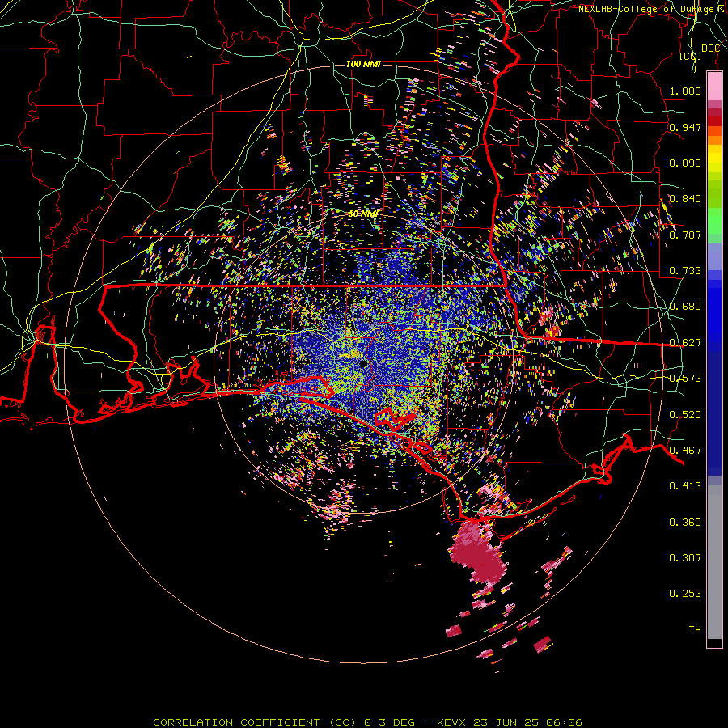
Task: Click the 100 NMI range ring label
Action: (x=363, y=64)
